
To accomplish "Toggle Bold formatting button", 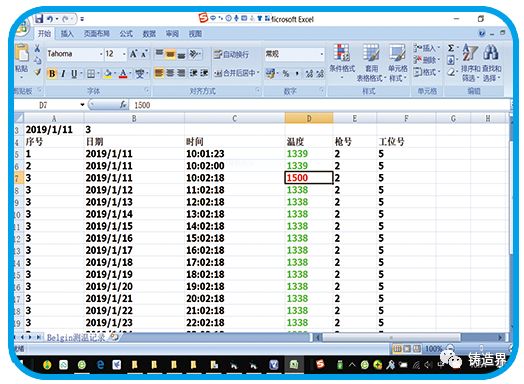I will 52,74.
